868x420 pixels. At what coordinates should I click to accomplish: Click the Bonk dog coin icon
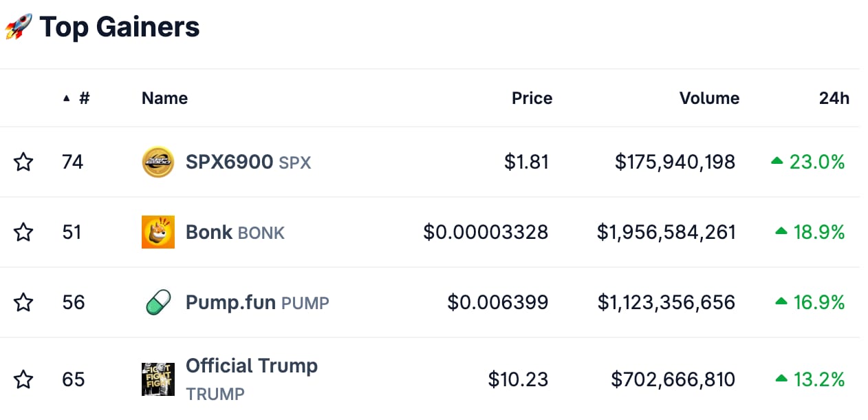point(158,232)
